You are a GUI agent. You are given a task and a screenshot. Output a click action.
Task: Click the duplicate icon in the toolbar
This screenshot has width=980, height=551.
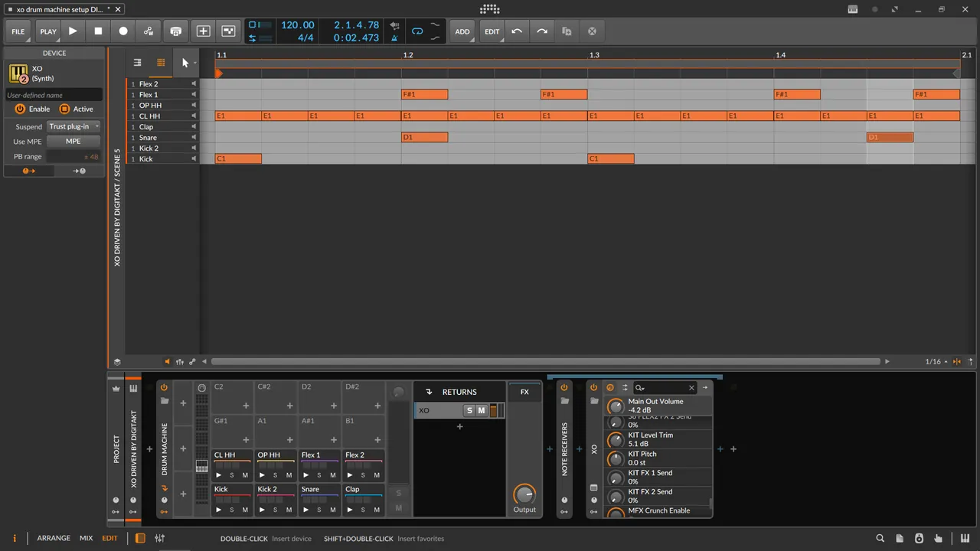(567, 31)
